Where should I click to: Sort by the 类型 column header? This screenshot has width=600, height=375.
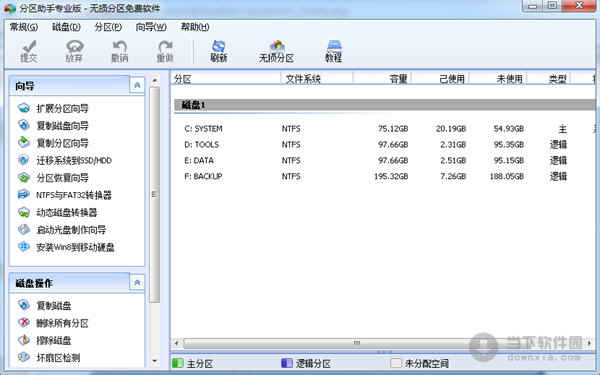point(549,79)
